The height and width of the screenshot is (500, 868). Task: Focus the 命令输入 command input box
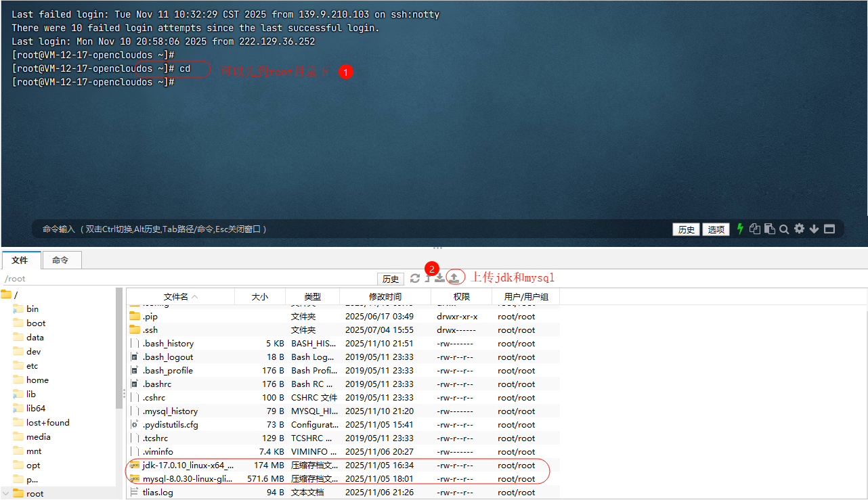(x=352, y=229)
